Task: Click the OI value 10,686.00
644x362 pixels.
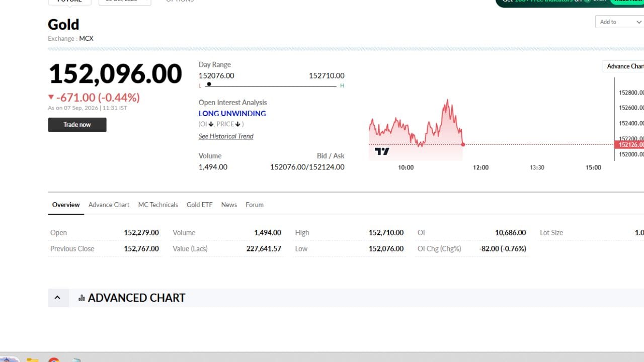Action: click(510, 233)
